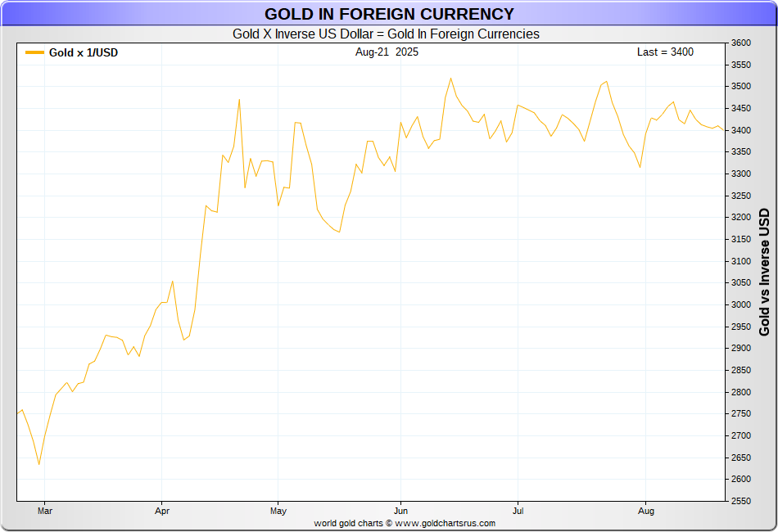
Task: Click the 'May' x-axis month label
Action: click(x=278, y=511)
